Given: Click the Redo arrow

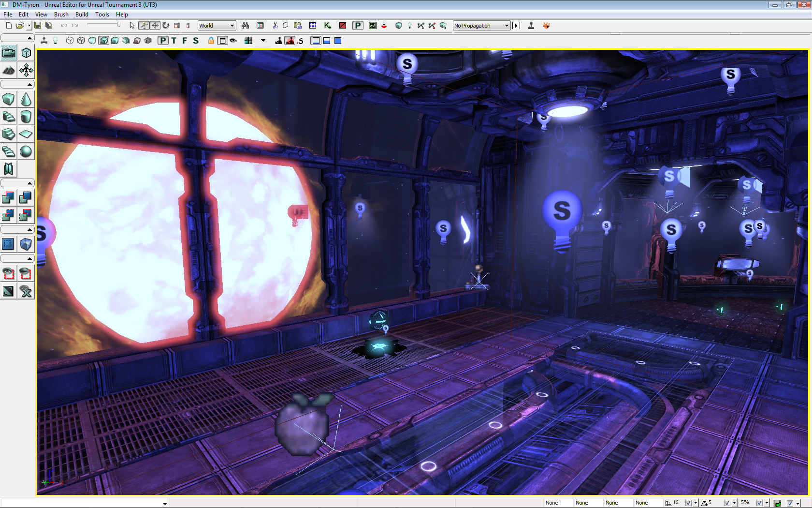Looking at the screenshot, I should point(75,26).
